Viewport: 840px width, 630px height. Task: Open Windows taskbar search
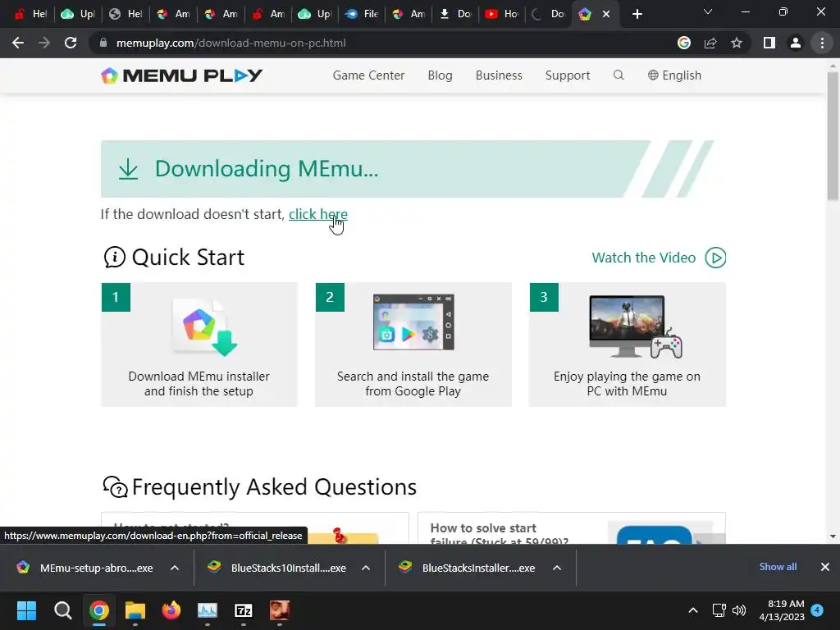pos(62,610)
